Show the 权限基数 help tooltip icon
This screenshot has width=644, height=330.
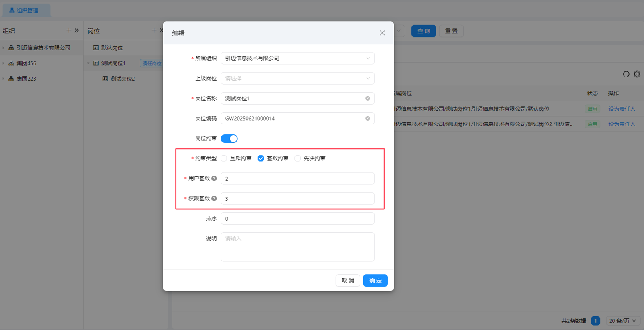214,198
